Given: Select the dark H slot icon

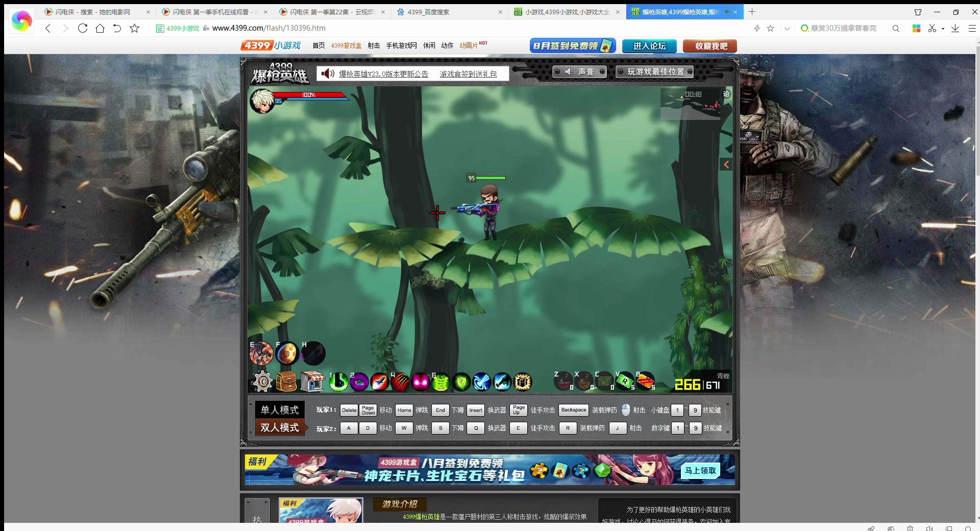Looking at the screenshot, I should (x=313, y=353).
